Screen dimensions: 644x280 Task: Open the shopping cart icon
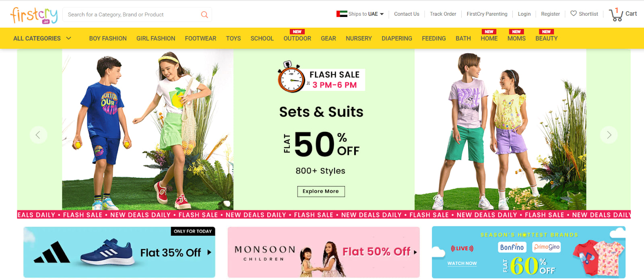[616, 15]
